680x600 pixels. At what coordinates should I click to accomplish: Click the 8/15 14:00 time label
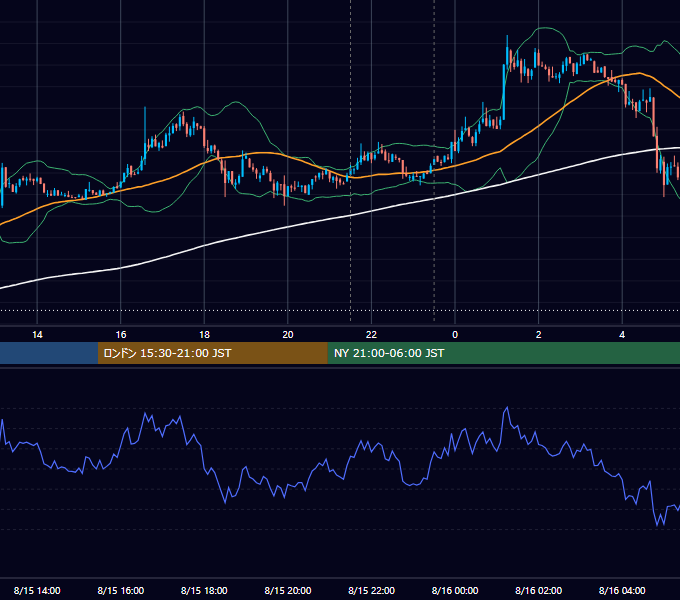pyautogui.click(x=37, y=590)
